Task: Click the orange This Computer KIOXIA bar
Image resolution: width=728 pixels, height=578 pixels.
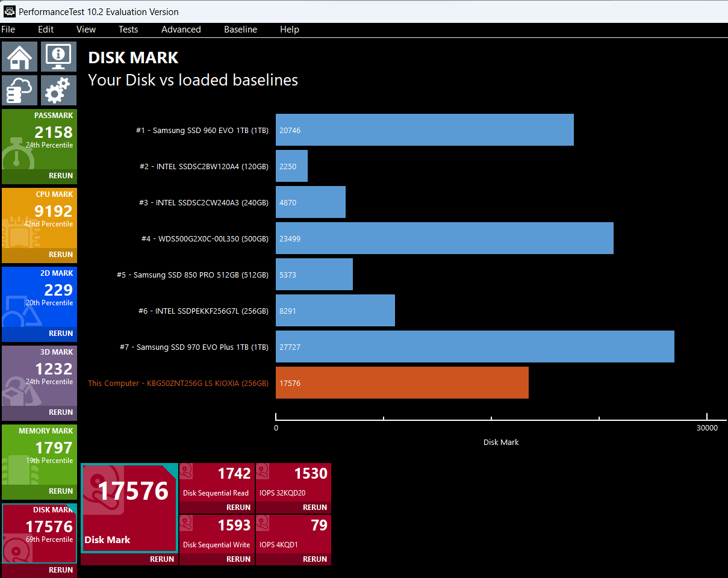Action: tap(402, 383)
